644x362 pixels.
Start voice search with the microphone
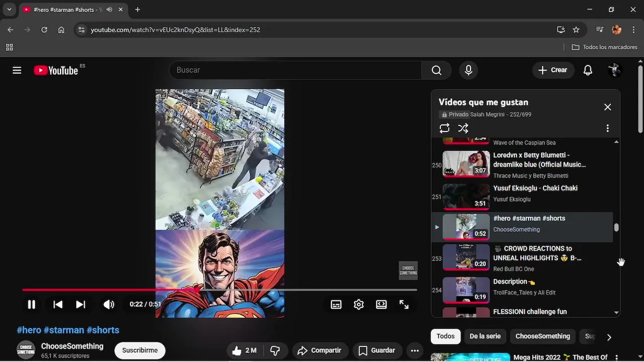(468, 70)
